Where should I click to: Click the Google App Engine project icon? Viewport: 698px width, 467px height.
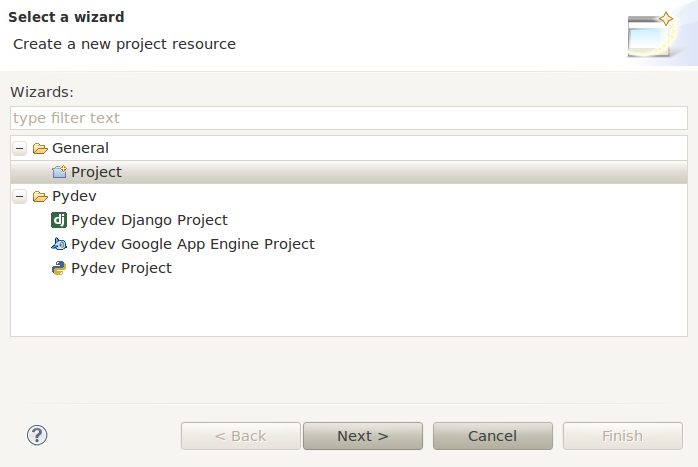(59, 244)
